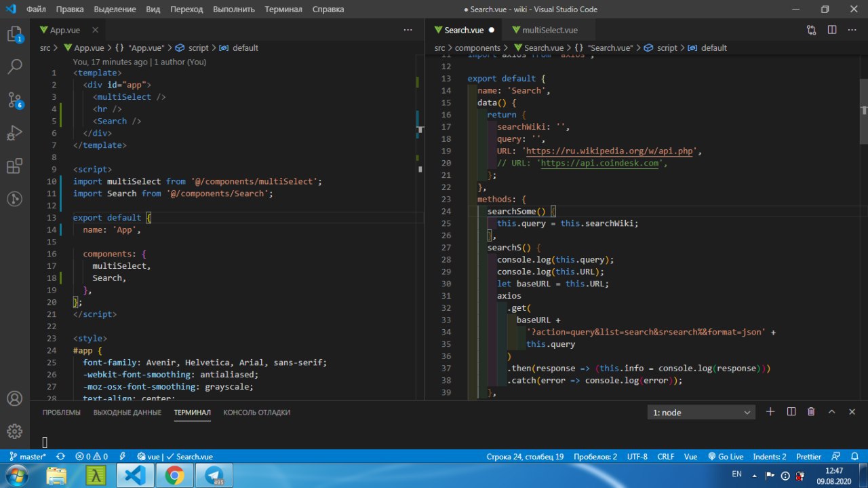Open Telegram in the taskbar

pyautogui.click(x=214, y=475)
